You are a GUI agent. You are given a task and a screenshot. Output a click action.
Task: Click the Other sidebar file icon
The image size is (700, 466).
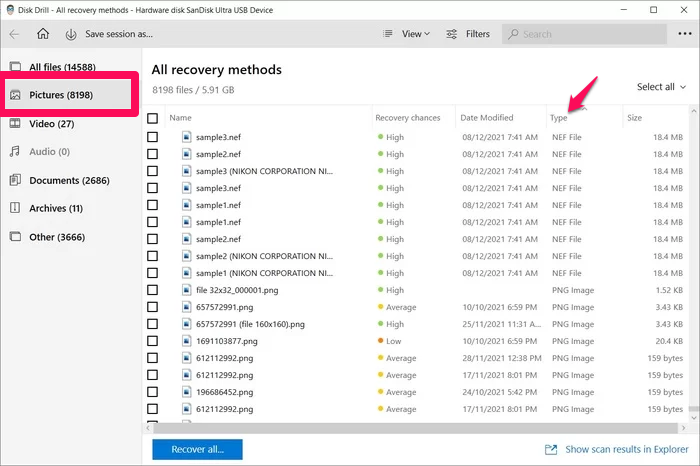15,236
